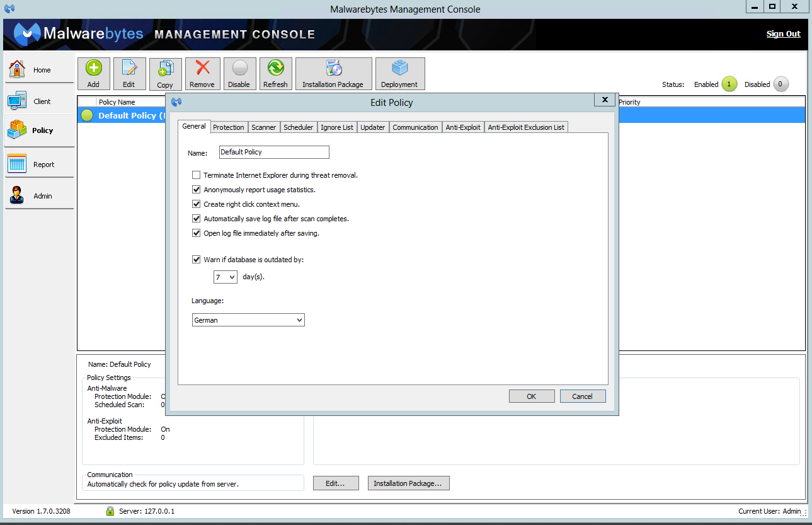Screen dimensions: 812x525
Task: Open the Installation Package toolbar icon
Action: (x=333, y=68)
